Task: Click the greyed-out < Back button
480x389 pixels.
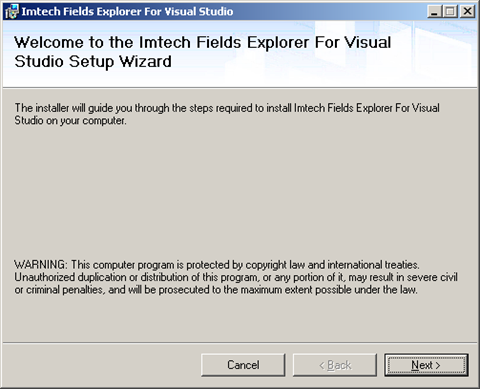Action: coord(335,365)
